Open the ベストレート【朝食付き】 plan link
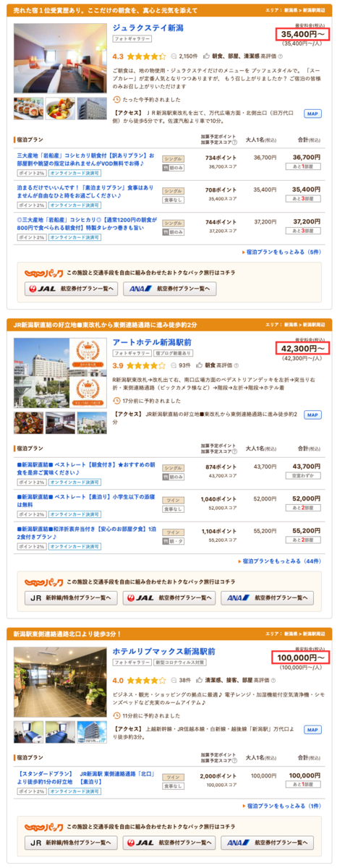This screenshot has height=868, width=345. 85,469
